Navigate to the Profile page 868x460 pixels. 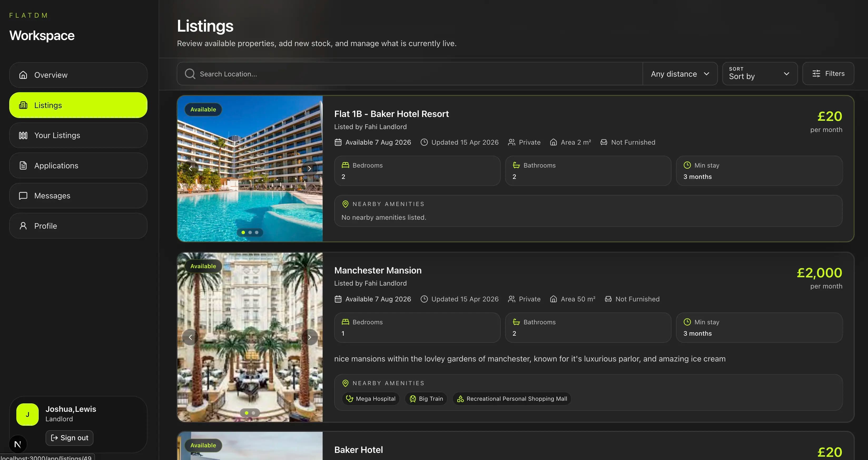coord(78,226)
